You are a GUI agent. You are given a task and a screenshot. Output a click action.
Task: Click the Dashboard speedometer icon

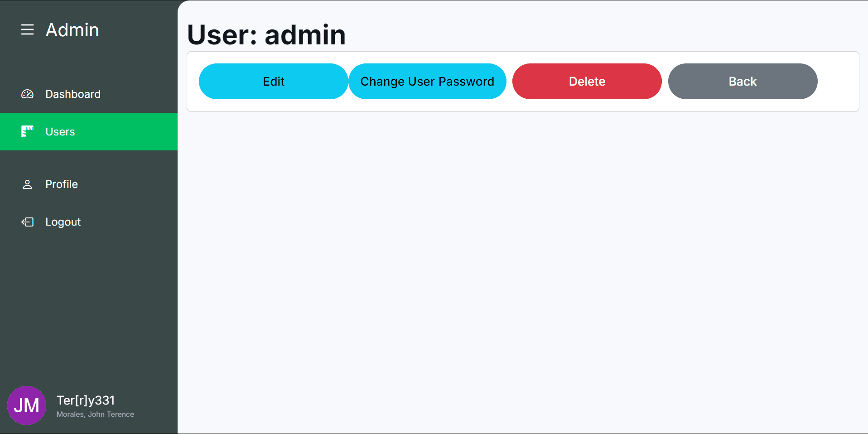pos(27,94)
